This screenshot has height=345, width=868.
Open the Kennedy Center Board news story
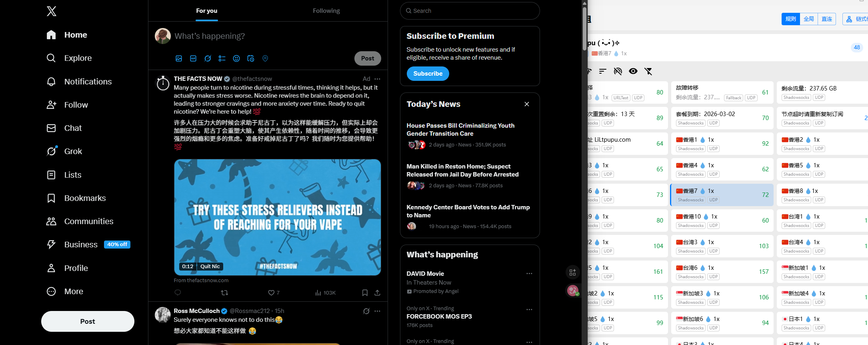click(468, 211)
